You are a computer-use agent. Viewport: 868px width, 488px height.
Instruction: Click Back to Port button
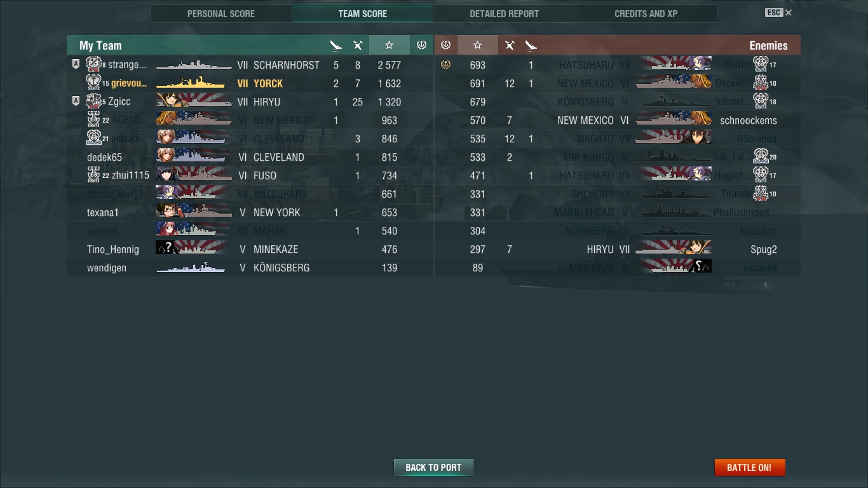(433, 467)
